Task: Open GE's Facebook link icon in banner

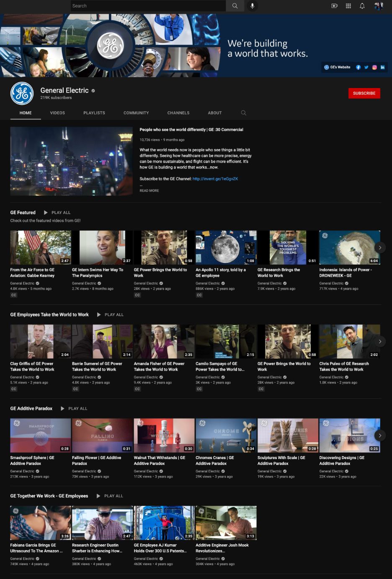Action: coord(358,67)
